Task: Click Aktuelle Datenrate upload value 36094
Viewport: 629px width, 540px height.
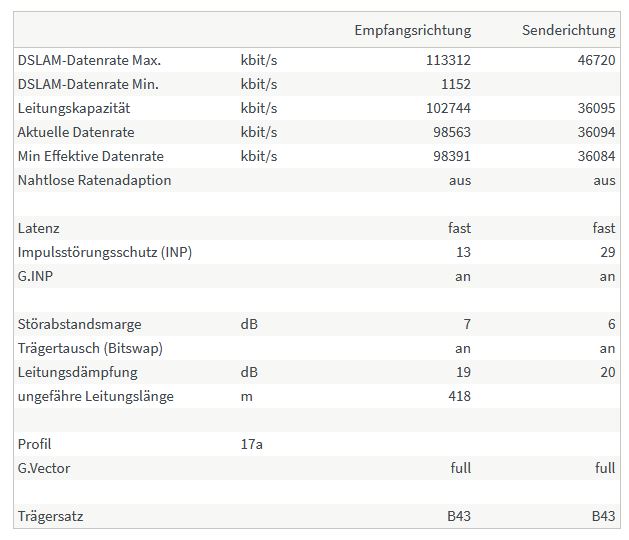Action: click(x=596, y=132)
